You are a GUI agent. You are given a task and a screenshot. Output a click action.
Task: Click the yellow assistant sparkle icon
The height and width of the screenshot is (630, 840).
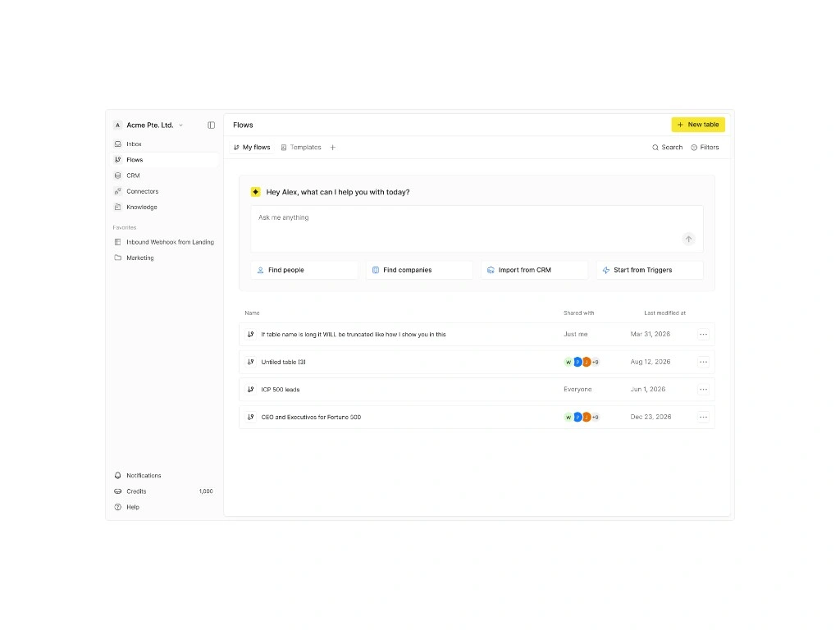coord(256,192)
